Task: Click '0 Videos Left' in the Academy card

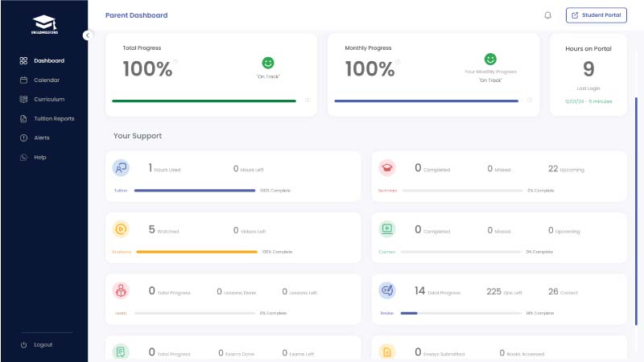Action: click(x=250, y=231)
